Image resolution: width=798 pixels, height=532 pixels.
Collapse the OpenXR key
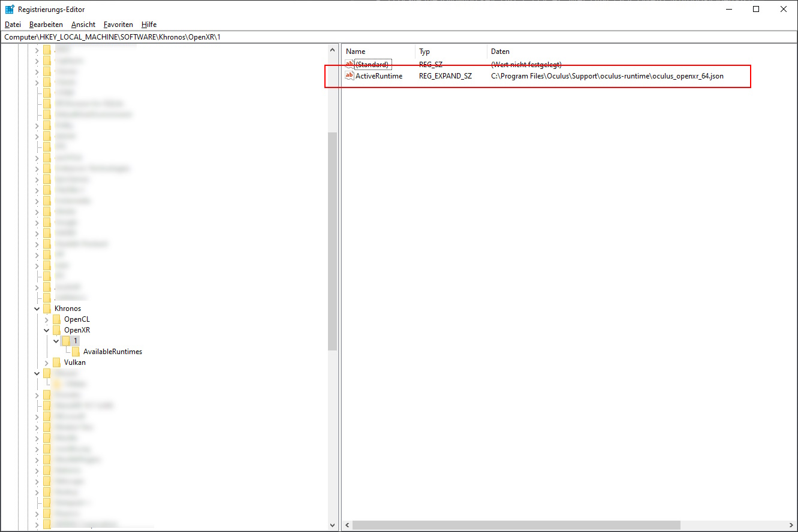pos(47,330)
